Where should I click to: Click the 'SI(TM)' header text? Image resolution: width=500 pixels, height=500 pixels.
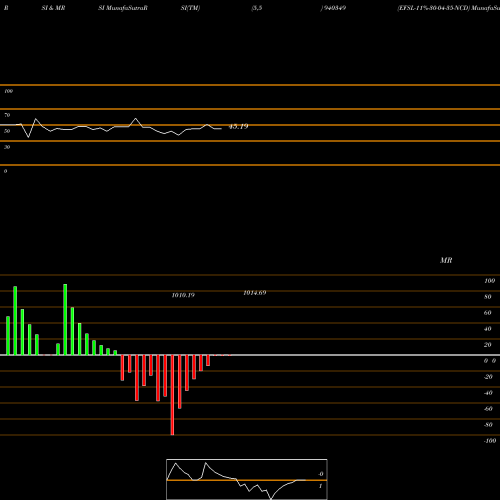[x=190, y=8]
